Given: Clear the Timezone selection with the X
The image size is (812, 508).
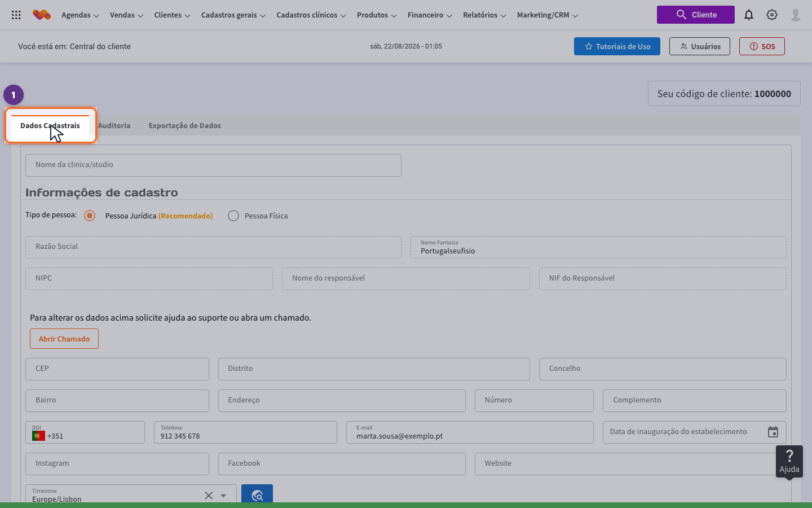Looking at the screenshot, I should tap(209, 496).
